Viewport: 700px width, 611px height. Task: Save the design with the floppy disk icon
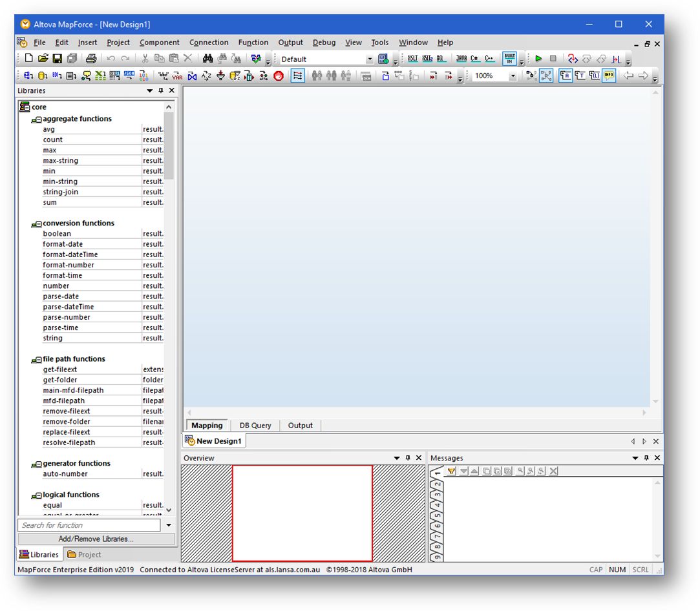tap(57, 58)
